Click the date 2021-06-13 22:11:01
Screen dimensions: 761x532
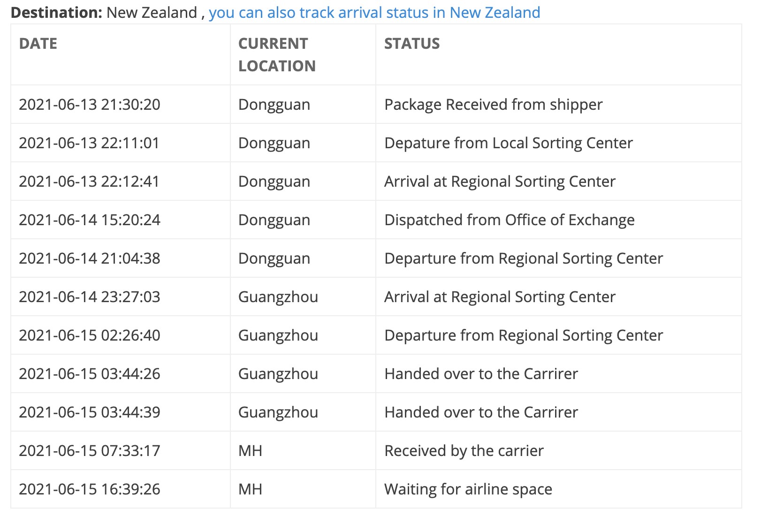click(x=89, y=143)
